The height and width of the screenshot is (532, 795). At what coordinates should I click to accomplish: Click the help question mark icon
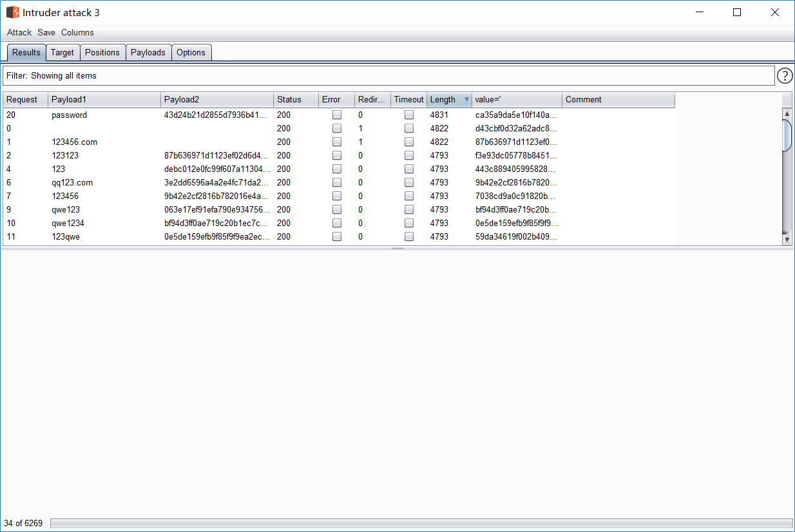(784, 76)
